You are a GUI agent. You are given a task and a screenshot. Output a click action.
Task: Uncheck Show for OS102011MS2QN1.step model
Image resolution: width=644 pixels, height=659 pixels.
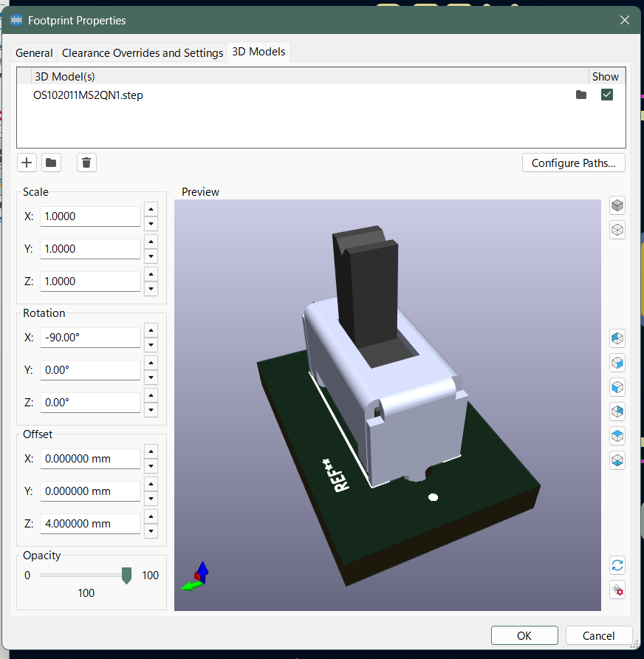coord(607,95)
